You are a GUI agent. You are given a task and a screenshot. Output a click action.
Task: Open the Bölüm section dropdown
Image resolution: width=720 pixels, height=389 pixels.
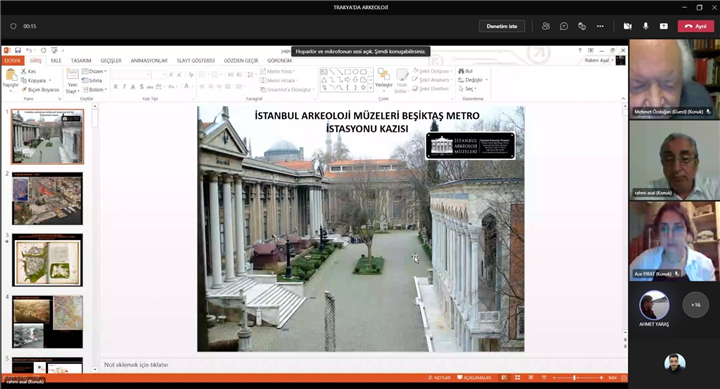click(x=95, y=90)
